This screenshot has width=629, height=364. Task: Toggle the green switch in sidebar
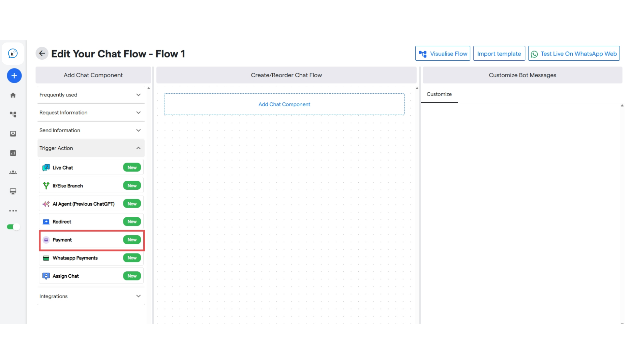point(13,227)
